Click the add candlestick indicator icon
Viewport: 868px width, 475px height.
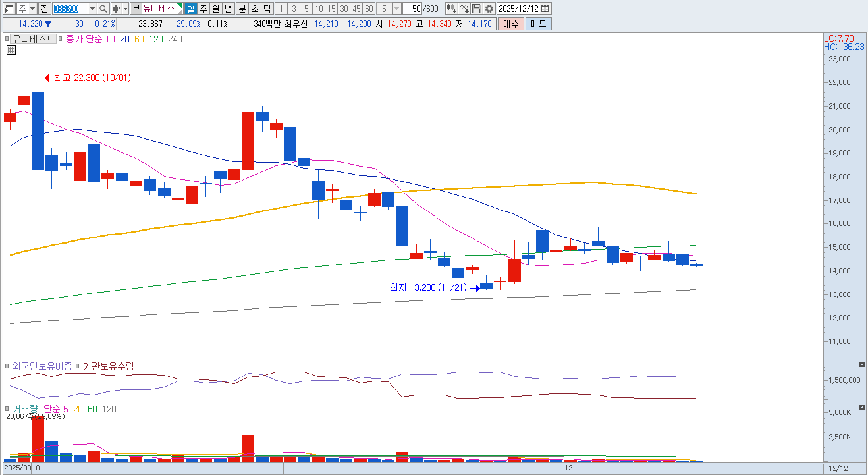coord(451,9)
